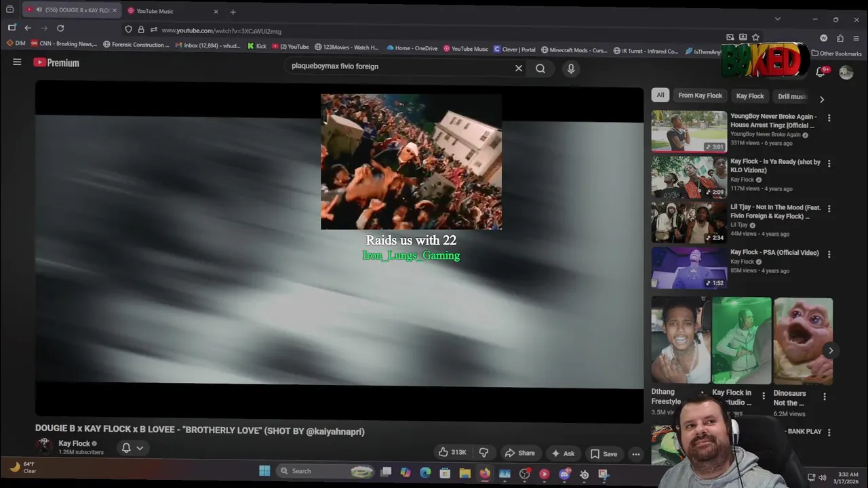Open House Arrest Tingz video thumbnail
The width and height of the screenshot is (868, 488).
pos(689,131)
